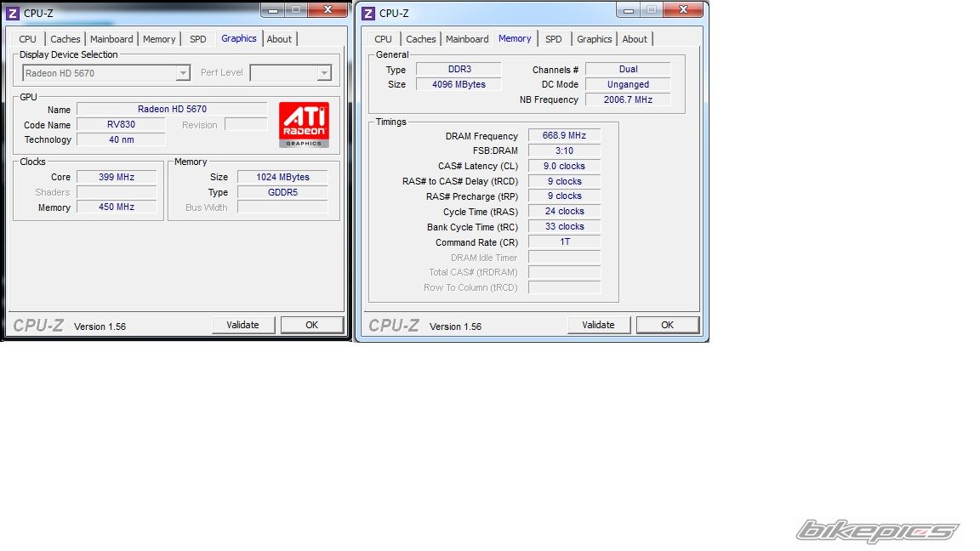
Task: Click the empty Revision field
Action: tap(246, 124)
